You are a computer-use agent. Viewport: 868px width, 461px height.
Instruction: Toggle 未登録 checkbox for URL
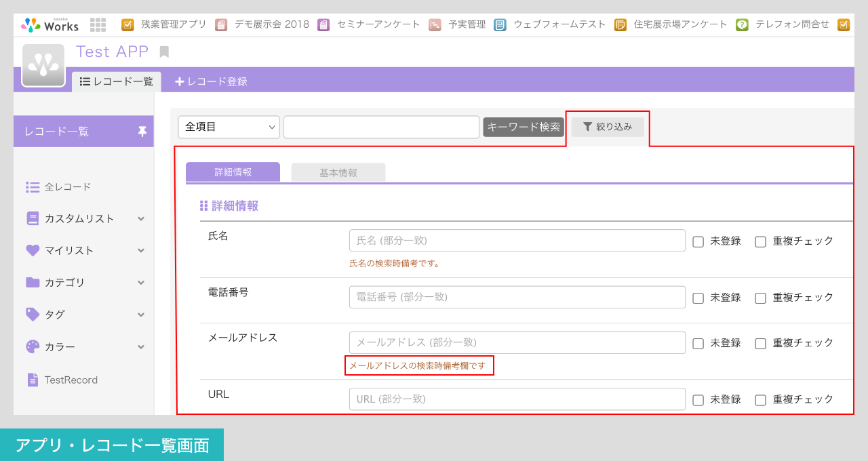coord(698,400)
